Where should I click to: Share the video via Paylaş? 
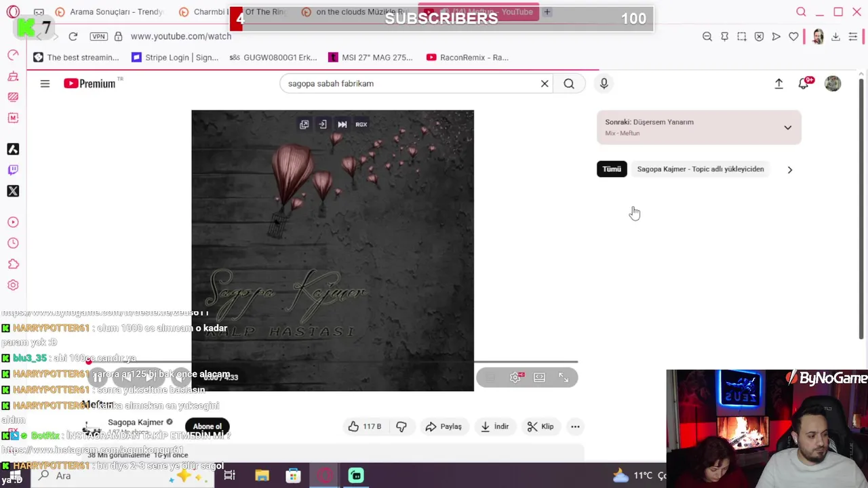(x=443, y=427)
